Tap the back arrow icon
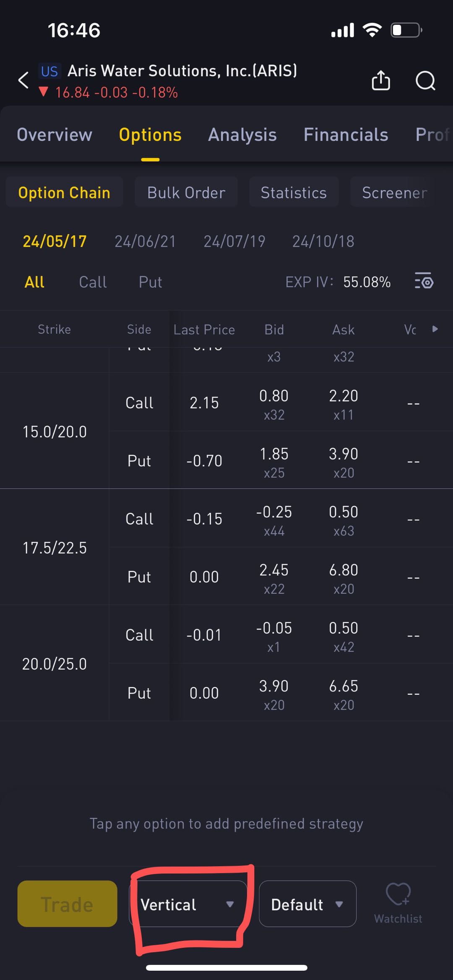Viewport: 453px width, 980px height. 24,80
